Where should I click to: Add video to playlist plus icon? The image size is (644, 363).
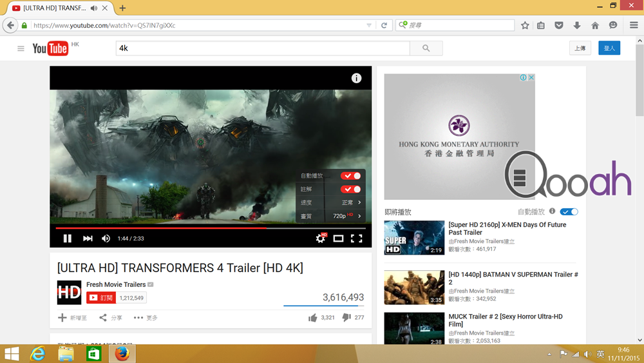point(62,317)
